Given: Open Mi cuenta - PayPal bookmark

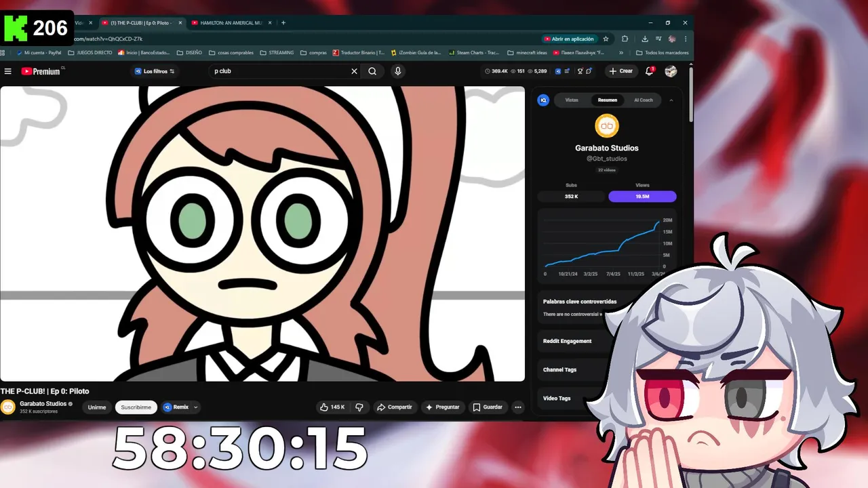Looking at the screenshot, I should [x=39, y=53].
